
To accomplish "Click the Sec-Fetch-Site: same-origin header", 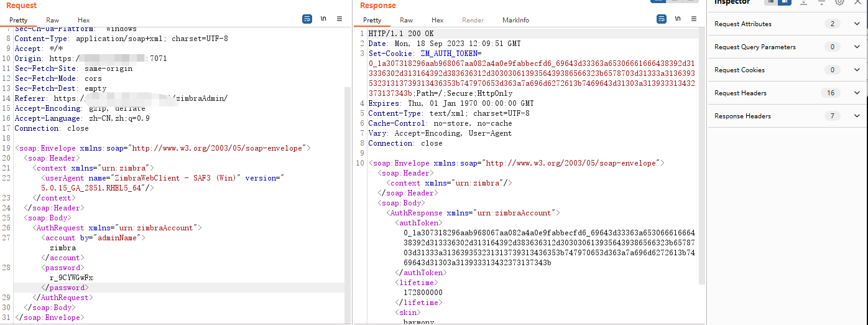I will pyautogui.click(x=74, y=68).
